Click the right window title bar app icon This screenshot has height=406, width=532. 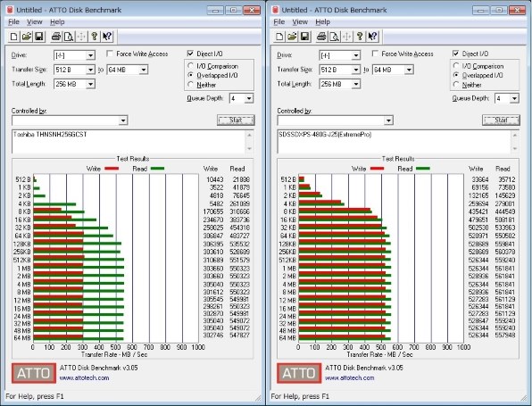point(275,10)
